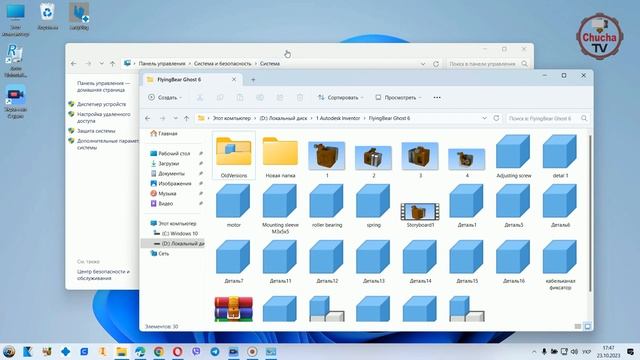The width and height of the screenshot is (640, 360).
Task: Refresh the FlyingBear Ghost 6 folder
Action: pyautogui.click(x=496, y=118)
